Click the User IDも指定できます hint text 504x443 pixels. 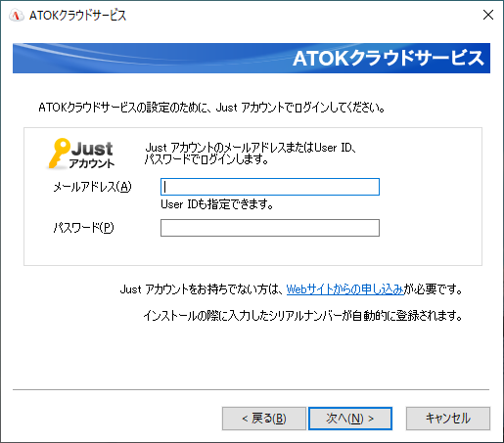(x=217, y=204)
